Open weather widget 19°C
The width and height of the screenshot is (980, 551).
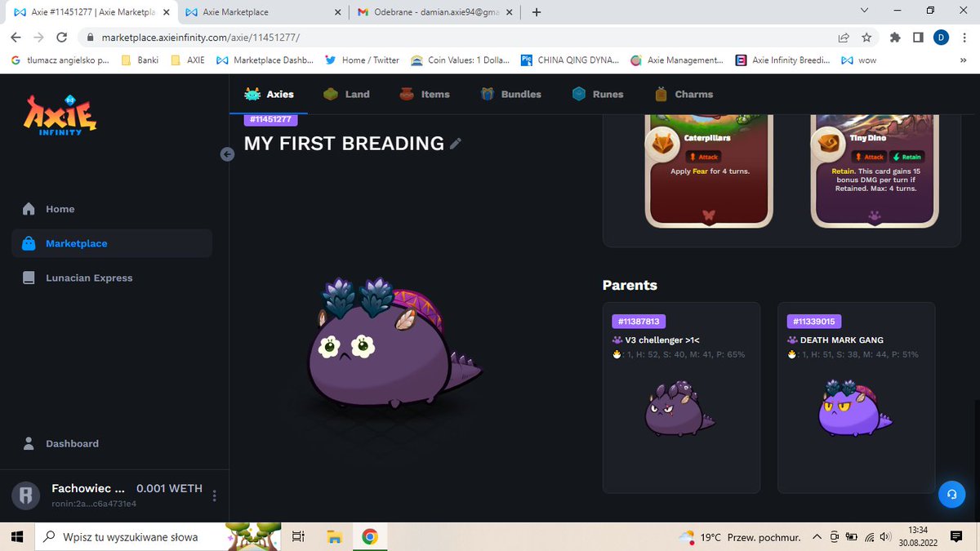point(739,537)
